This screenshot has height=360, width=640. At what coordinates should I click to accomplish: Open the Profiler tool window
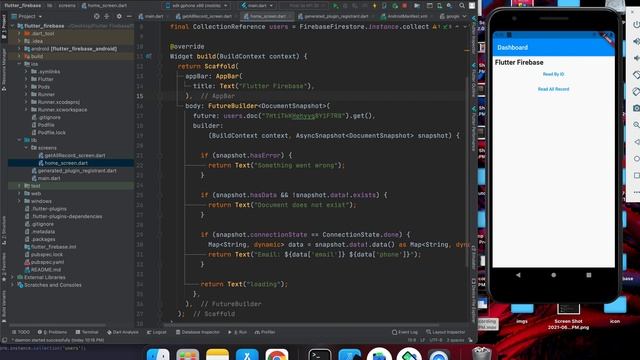[x=265, y=332]
